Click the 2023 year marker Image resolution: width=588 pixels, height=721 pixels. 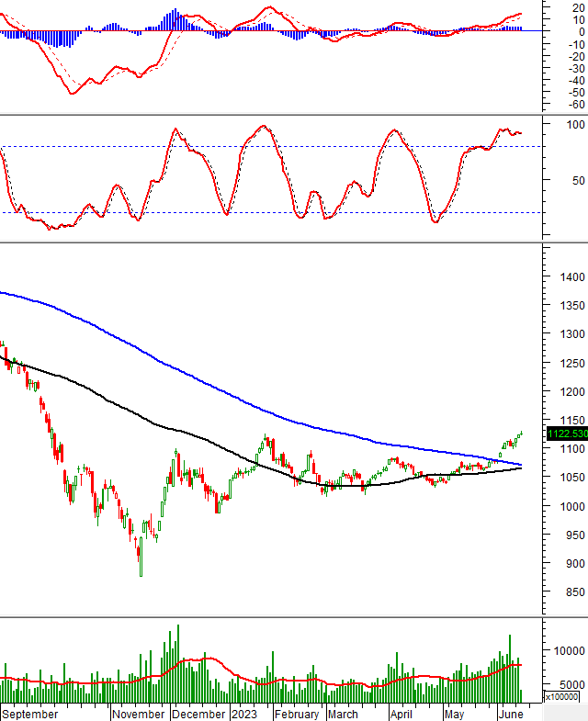click(x=243, y=714)
